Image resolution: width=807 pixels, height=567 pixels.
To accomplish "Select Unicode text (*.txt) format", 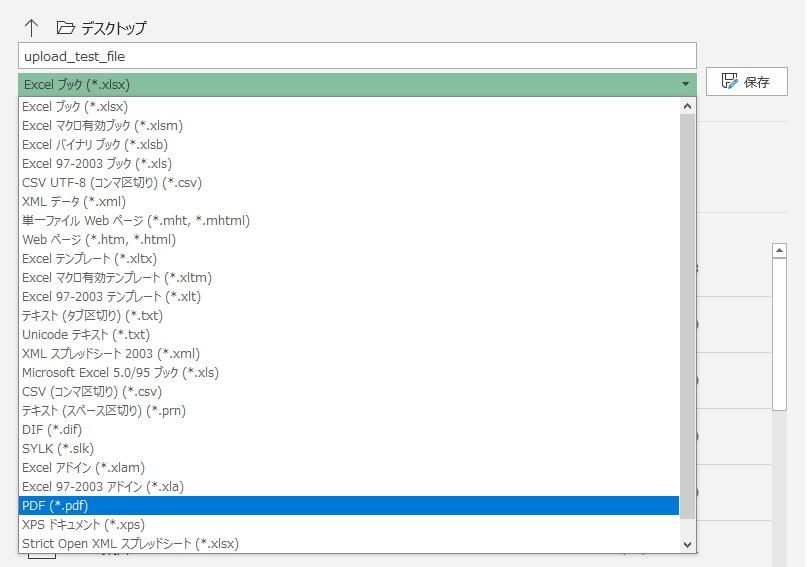I will [86, 335].
